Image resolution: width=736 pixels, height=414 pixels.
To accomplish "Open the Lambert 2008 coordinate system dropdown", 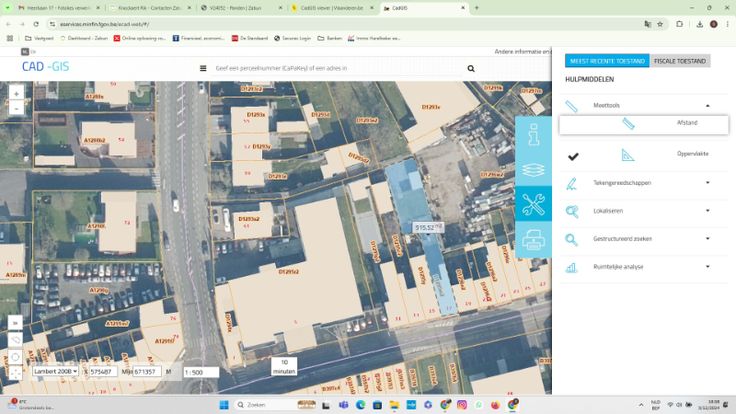I will coord(54,371).
